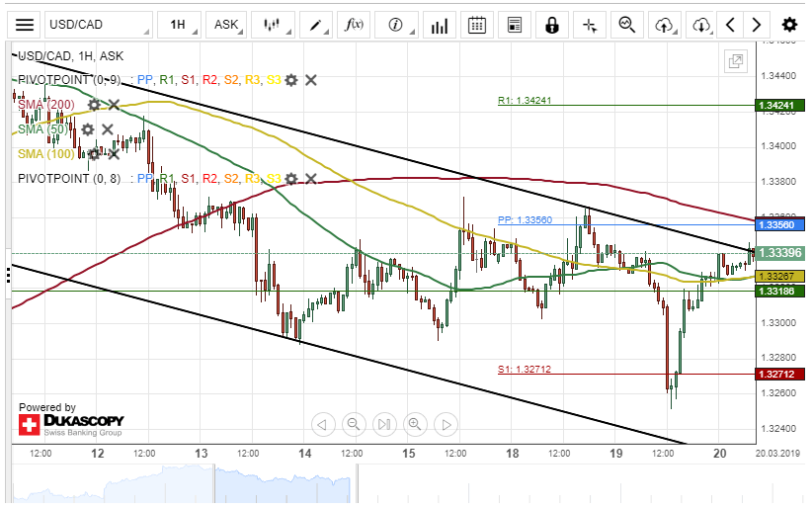Click the bar chart volume icon
Screen dimensions: 812x508
point(440,25)
